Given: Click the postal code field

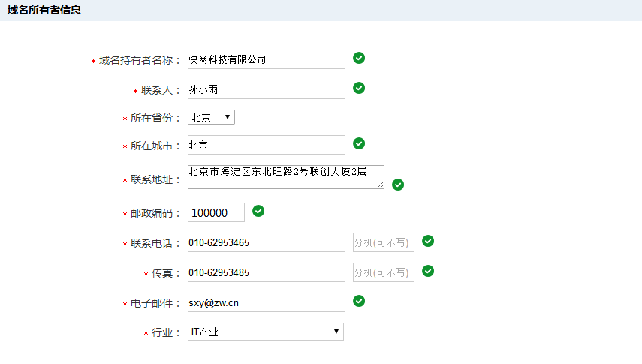Looking at the screenshot, I should tap(216, 212).
